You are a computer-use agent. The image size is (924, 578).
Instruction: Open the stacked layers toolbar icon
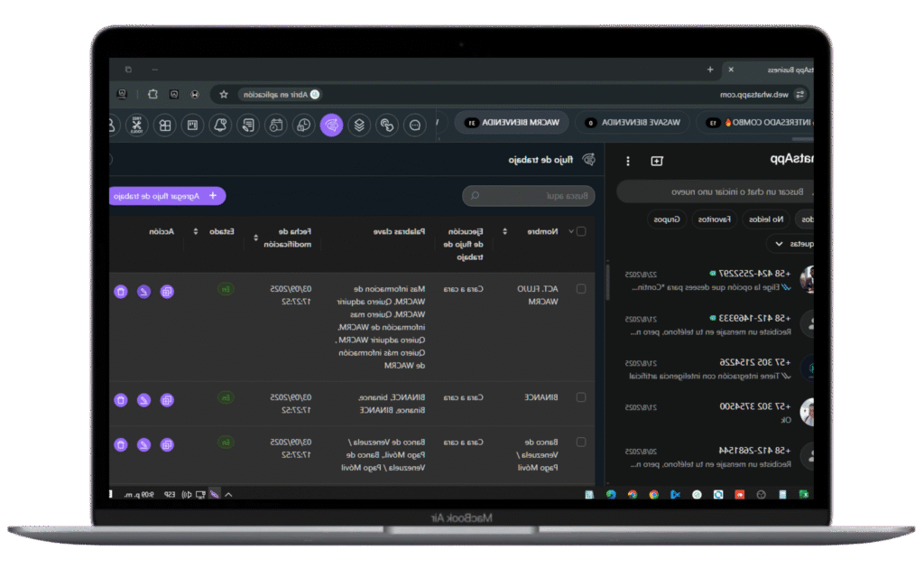[359, 126]
